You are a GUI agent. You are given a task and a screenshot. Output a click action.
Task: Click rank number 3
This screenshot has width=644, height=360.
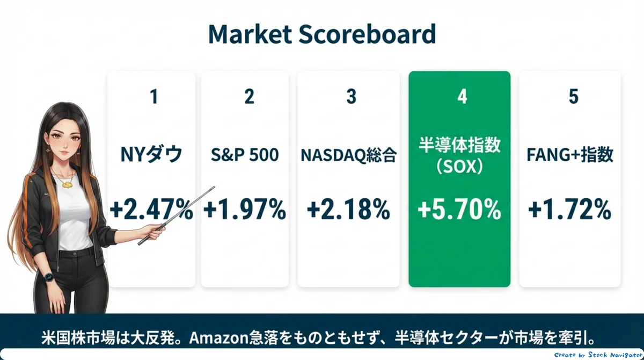pyautogui.click(x=351, y=97)
